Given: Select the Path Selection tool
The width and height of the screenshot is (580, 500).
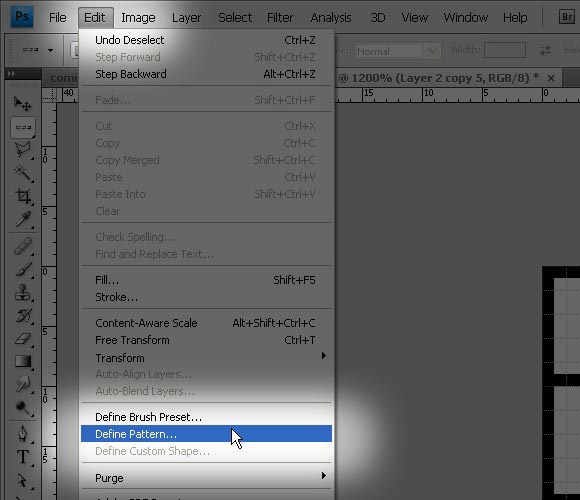Looking at the screenshot, I should click(23, 480).
